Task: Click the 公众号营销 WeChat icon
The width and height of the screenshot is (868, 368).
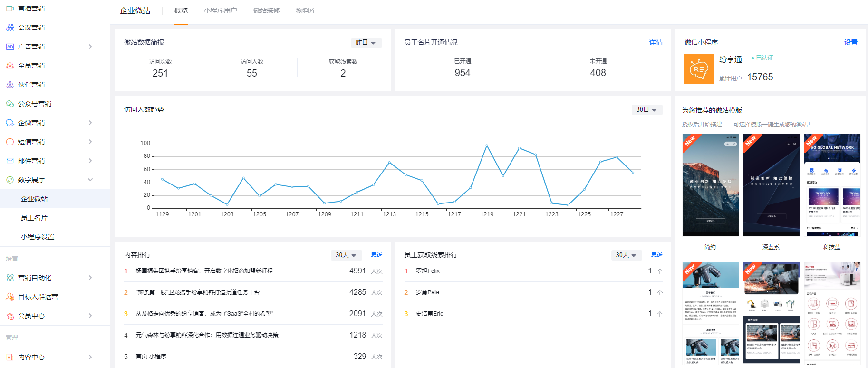Action: click(10, 104)
